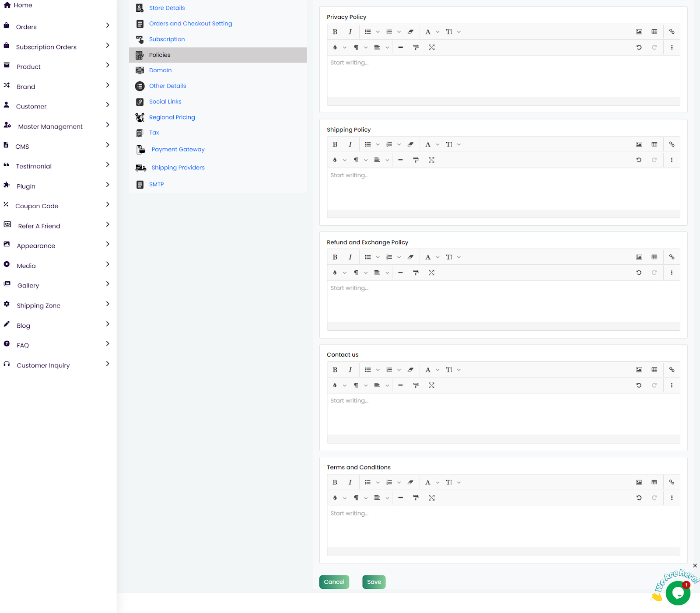
Task: Open the live chat widget
Action: point(678,593)
